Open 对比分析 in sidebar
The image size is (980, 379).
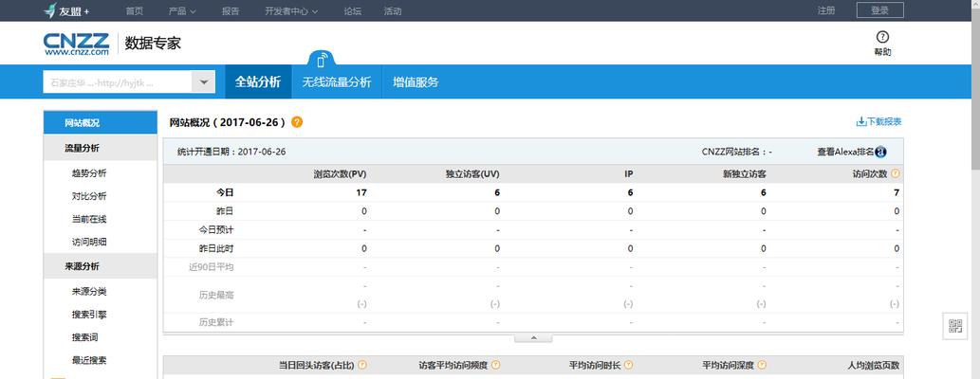point(89,196)
